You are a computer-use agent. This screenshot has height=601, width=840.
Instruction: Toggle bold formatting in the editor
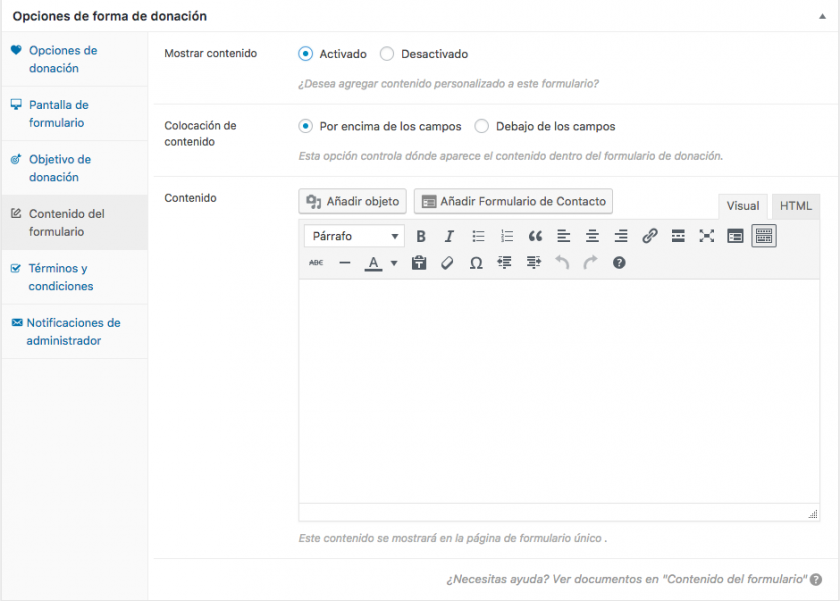point(421,237)
